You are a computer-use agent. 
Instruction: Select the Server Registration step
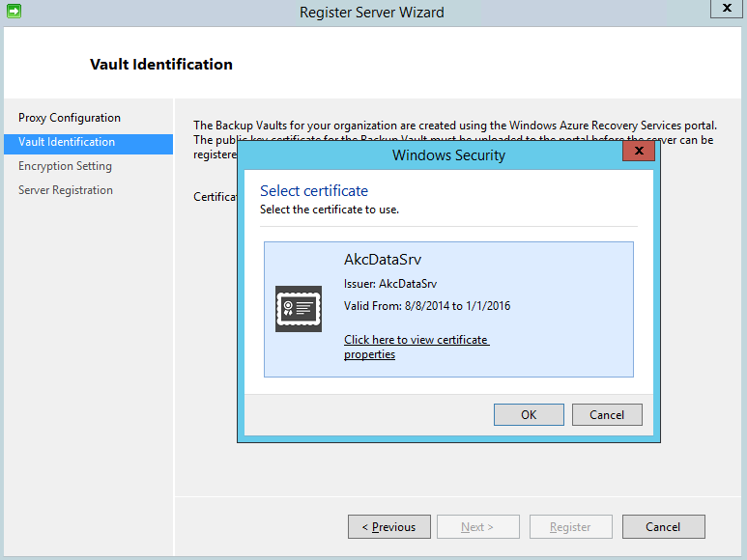pyautogui.click(x=66, y=190)
